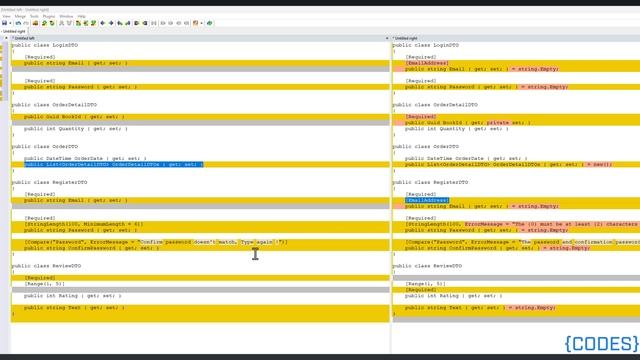Select the 'Untitled right' document tab
Image resolution: width=640 pixels, height=360 pixels.
(x=14, y=31)
